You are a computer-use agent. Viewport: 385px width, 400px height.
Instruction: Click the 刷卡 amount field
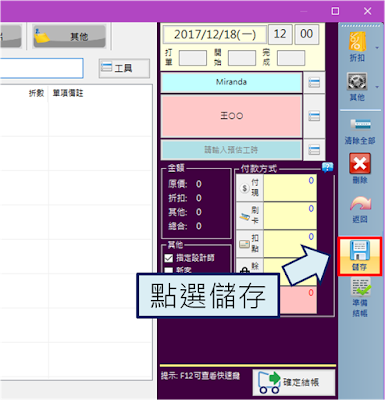(x=290, y=215)
